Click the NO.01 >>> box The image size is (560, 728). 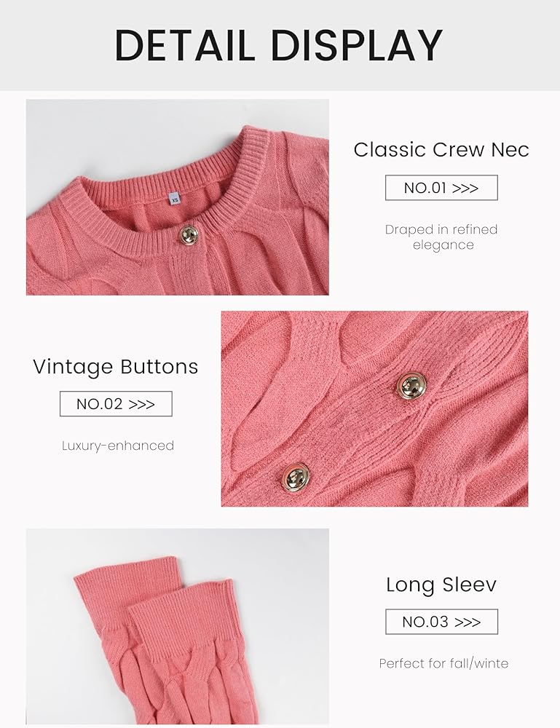point(441,188)
